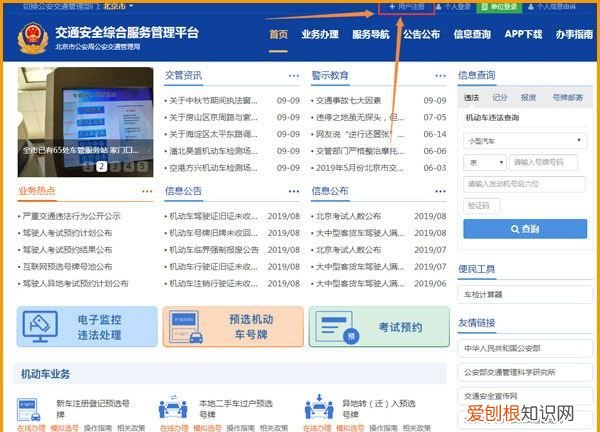Viewport: 600px width, 432px height.
Task: Click the engine number last six input
Action: [x=524, y=184]
